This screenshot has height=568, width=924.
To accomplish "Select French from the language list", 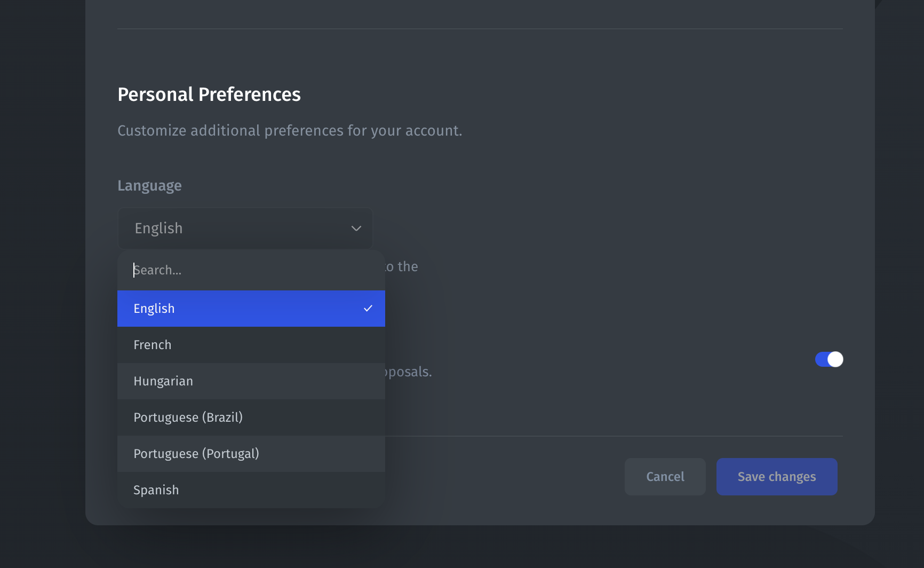I will click(251, 345).
